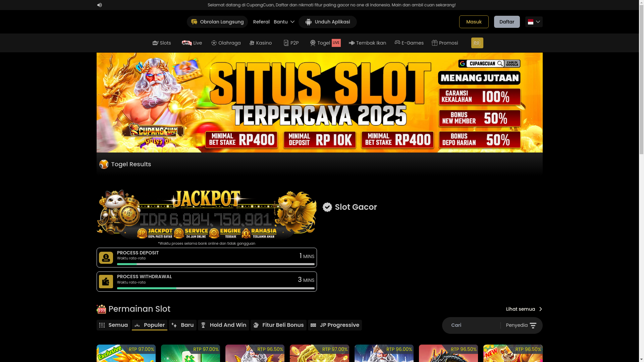Click the Situs Slot Terpercaya banner
The height and width of the screenshot is (362, 644).
320,103
